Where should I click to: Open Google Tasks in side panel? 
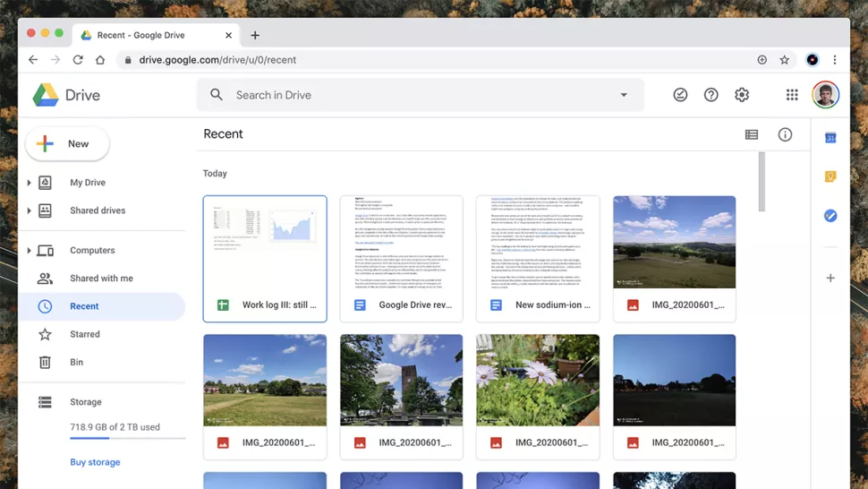830,216
